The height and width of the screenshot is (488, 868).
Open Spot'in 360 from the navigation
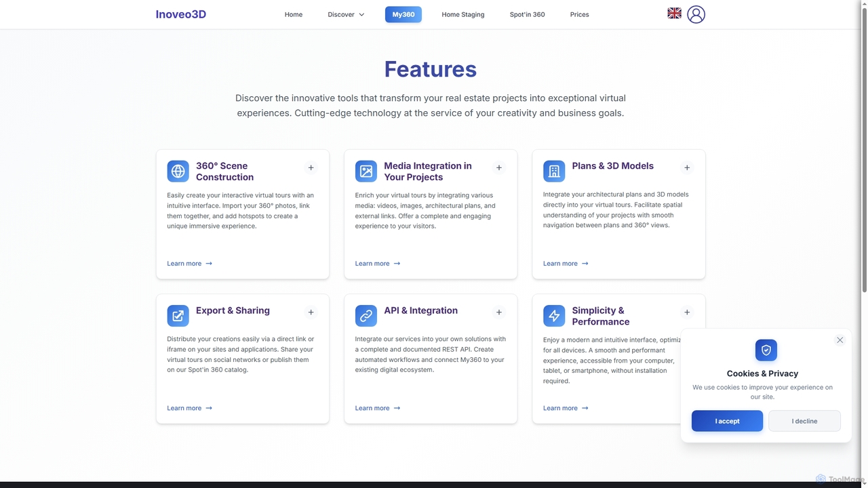click(527, 14)
